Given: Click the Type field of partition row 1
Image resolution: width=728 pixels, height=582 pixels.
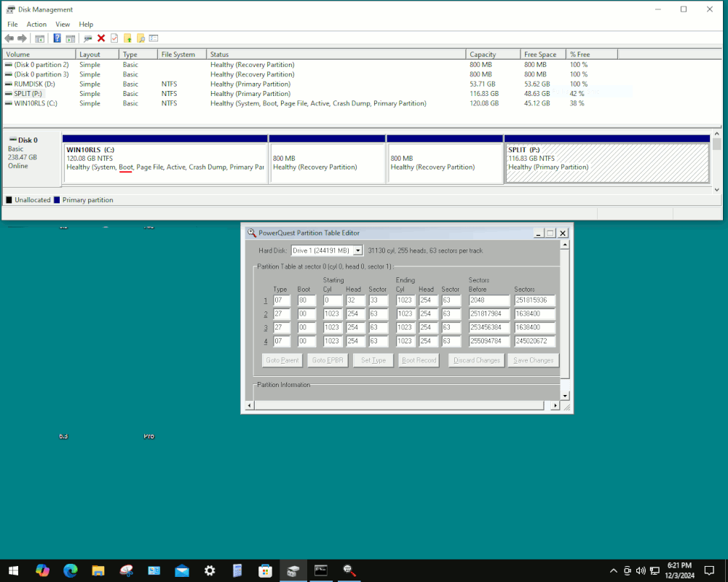Looking at the screenshot, I should tap(281, 300).
